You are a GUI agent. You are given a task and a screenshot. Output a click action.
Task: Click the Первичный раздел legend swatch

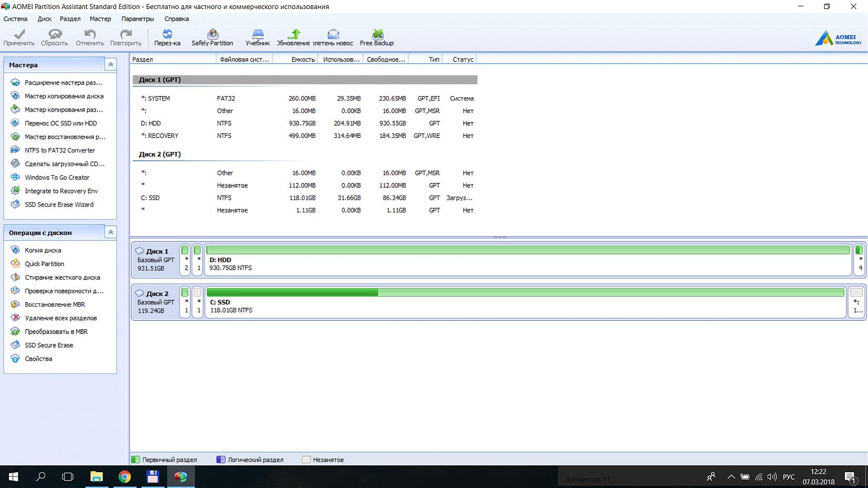(136, 460)
